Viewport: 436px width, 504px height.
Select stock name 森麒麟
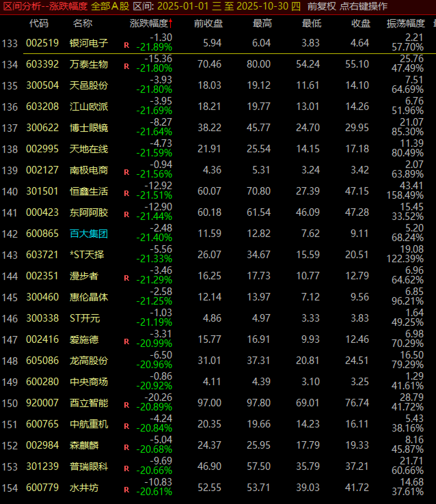84,445
